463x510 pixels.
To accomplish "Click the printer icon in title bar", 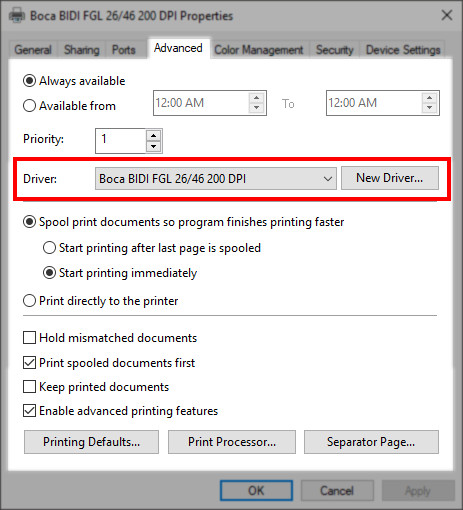I will tap(17, 15).
